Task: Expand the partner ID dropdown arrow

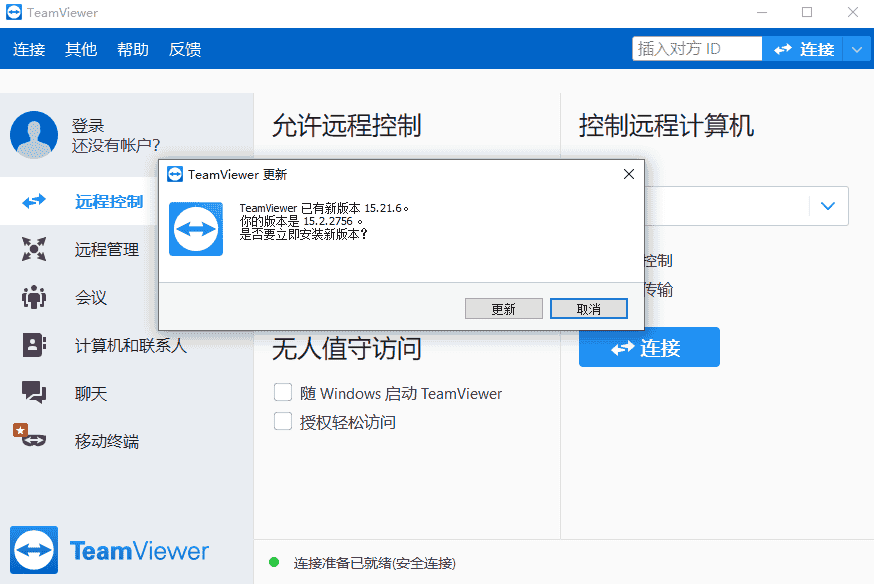Action: [x=827, y=206]
